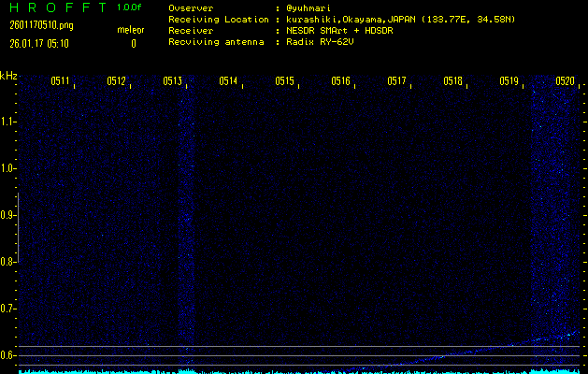Click the vertical noise burst at 0513
Viewport: 588px width, 374px height.
click(x=185, y=224)
